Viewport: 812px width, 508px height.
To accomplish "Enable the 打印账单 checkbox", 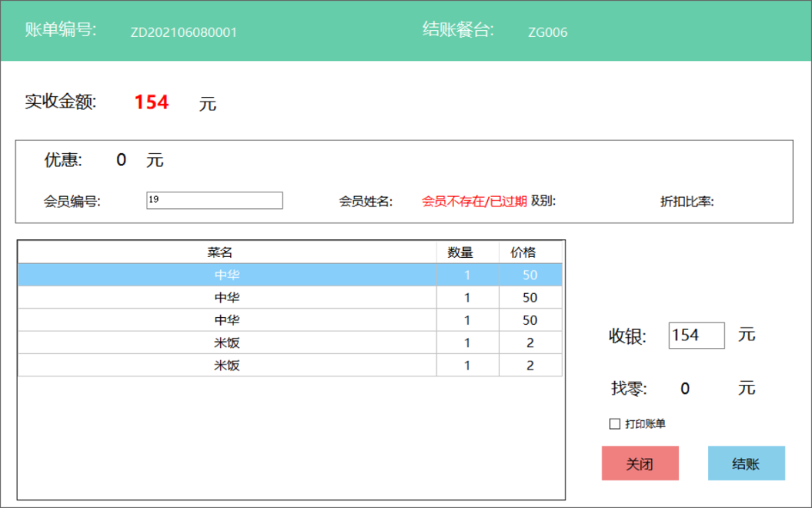I will [x=614, y=424].
